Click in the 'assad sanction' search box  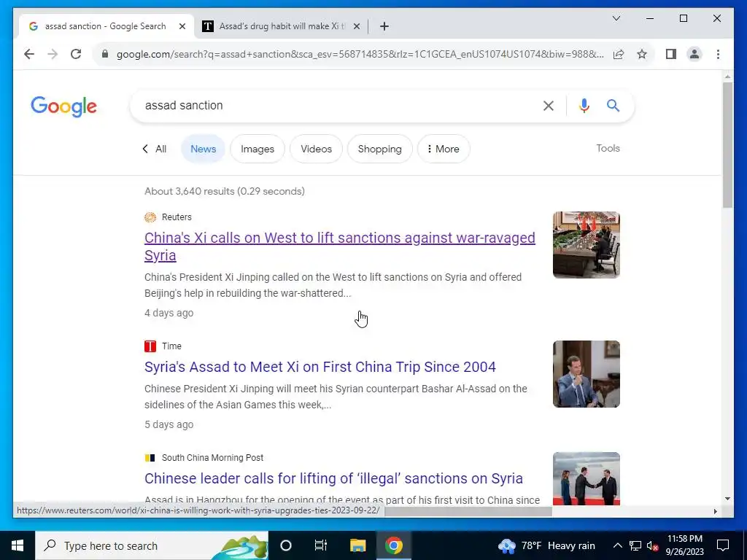click(x=333, y=106)
